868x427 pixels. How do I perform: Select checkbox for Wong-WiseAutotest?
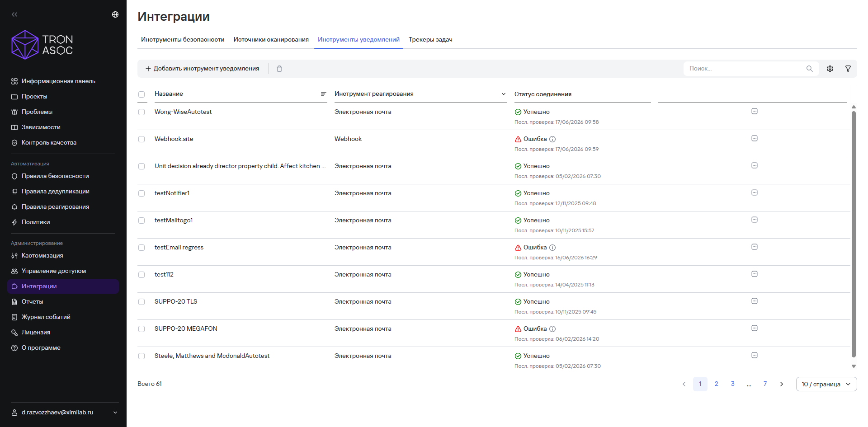[142, 112]
